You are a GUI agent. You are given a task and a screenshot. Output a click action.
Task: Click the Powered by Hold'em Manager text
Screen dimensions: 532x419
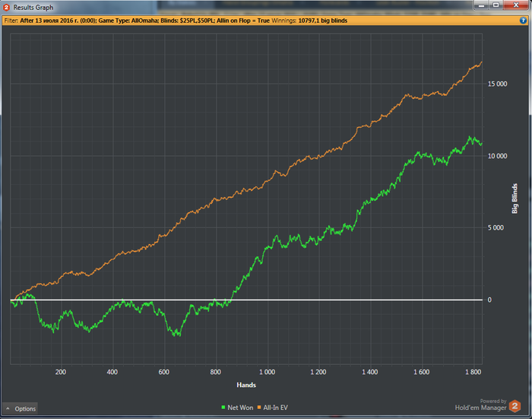tap(481, 405)
